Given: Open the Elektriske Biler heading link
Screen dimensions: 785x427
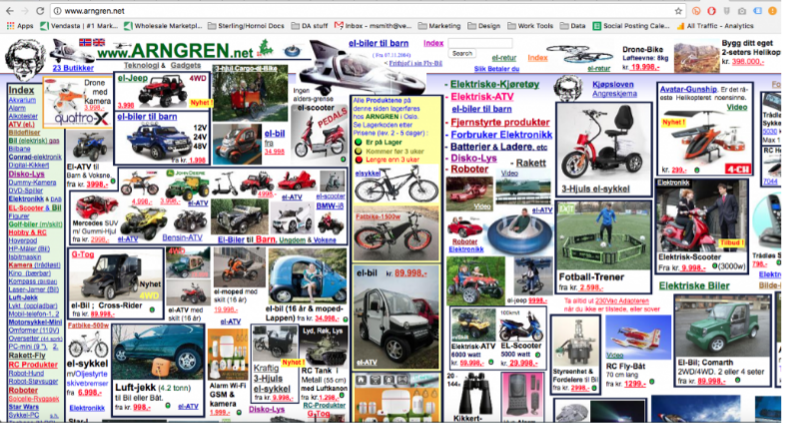Looking at the screenshot, I should [694, 286].
